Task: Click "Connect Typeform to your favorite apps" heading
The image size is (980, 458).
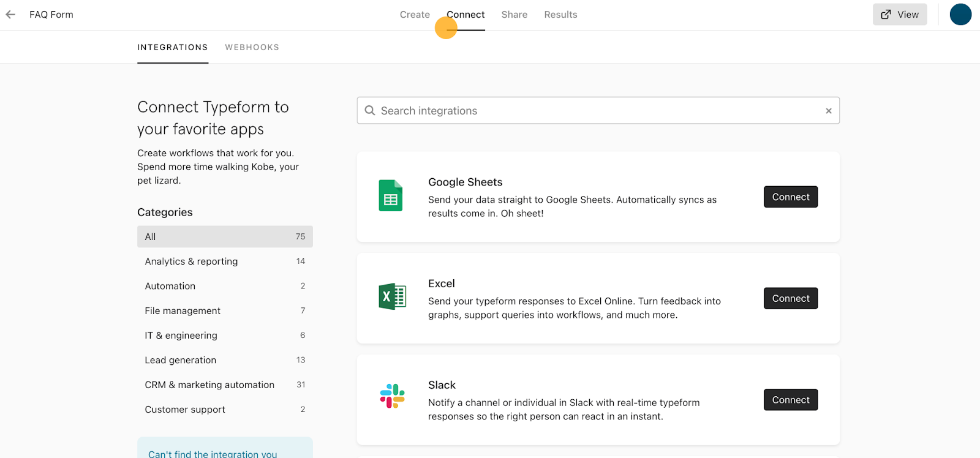Action: point(213,118)
